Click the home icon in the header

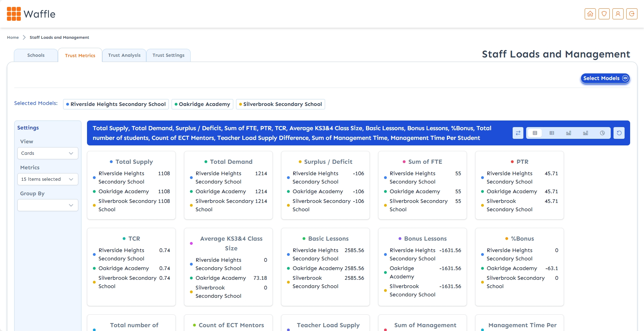pyautogui.click(x=590, y=14)
